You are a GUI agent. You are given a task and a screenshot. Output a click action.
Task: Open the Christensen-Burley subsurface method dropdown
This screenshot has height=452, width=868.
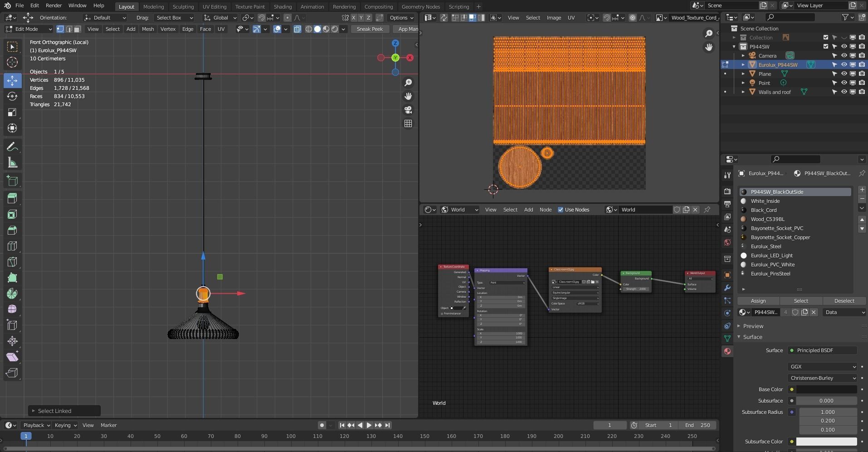pos(823,378)
